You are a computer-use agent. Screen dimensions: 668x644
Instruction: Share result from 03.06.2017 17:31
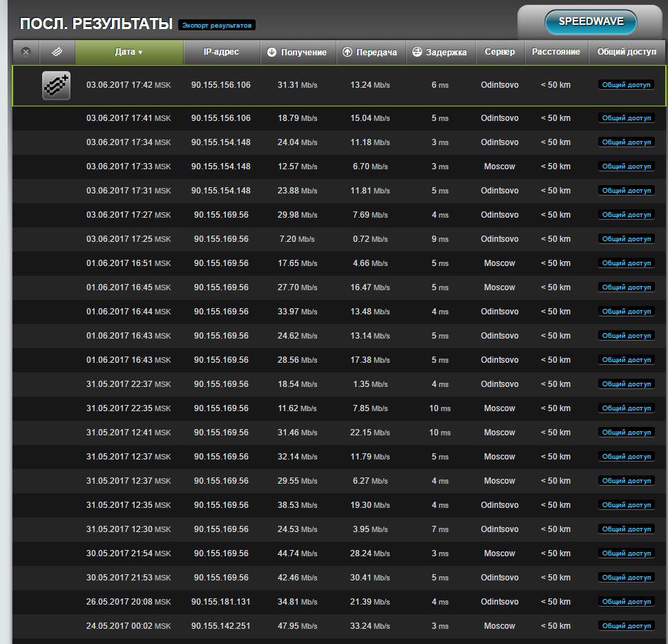click(x=627, y=191)
